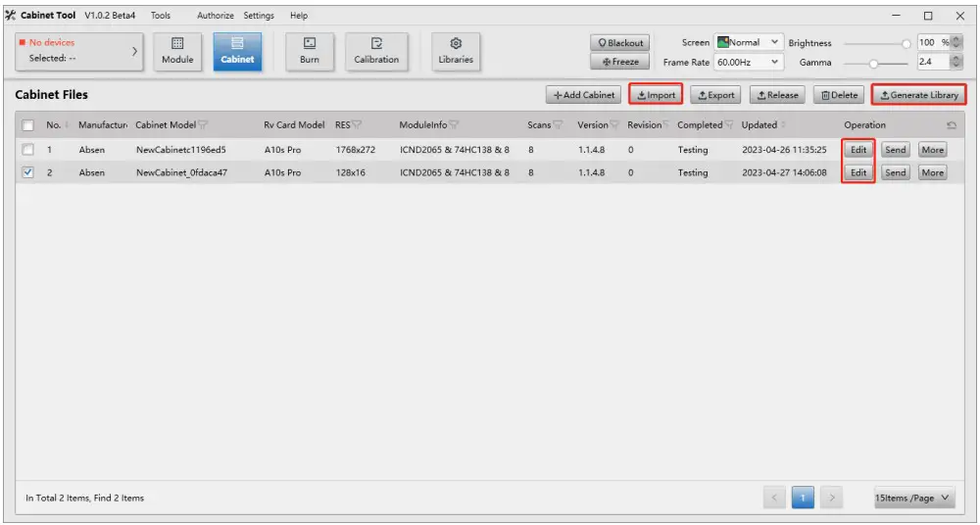This screenshot has height=525, width=980.
Task: Check the row 1 NewCabinetc1196ed5 checkbox
Action: pos(28,150)
